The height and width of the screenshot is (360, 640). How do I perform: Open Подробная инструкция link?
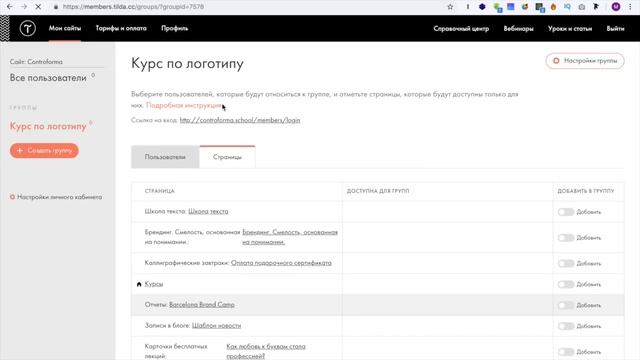tap(184, 105)
